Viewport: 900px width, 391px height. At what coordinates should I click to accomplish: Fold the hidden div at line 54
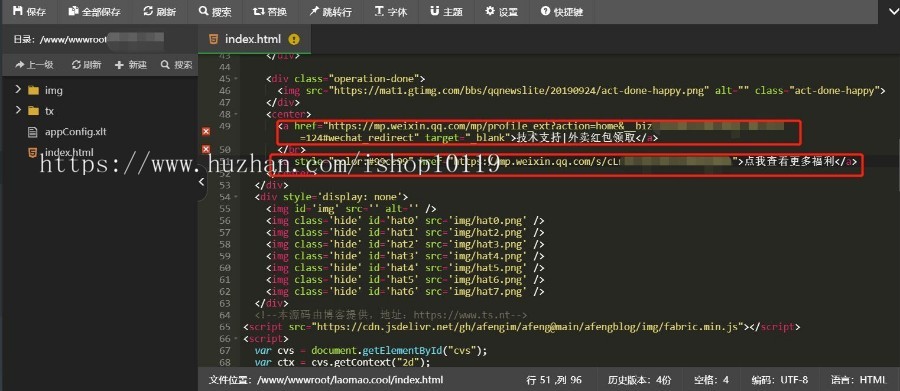236,197
